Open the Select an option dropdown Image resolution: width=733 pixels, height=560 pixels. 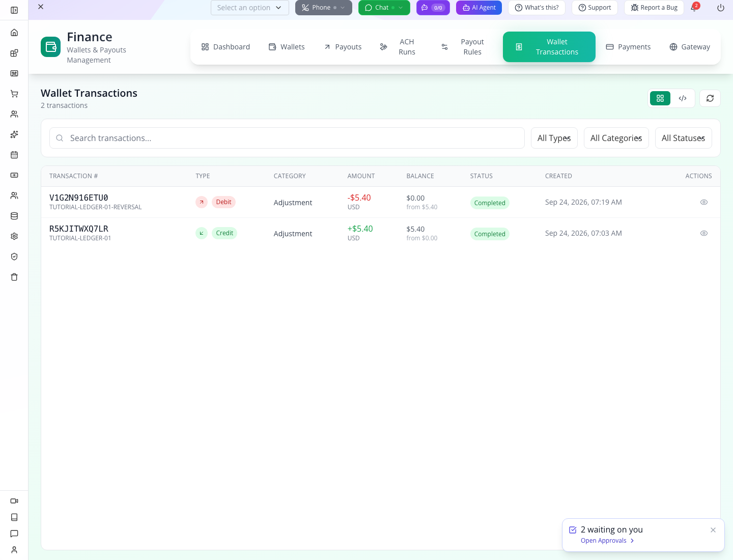(x=250, y=8)
